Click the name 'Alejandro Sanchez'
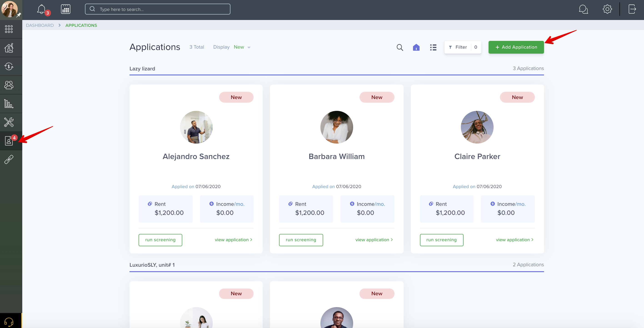Viewport: 644px width, 328px height. 196,156
